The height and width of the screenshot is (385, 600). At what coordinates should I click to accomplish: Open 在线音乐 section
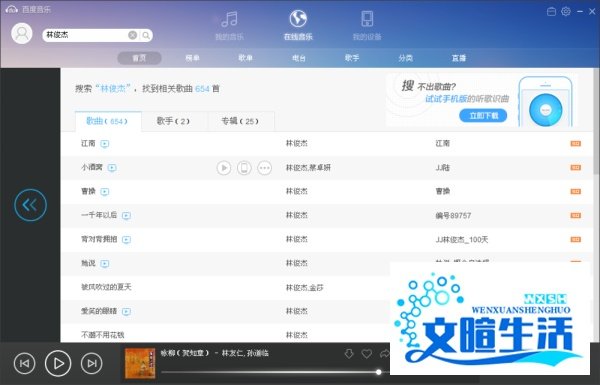[298, 26]
